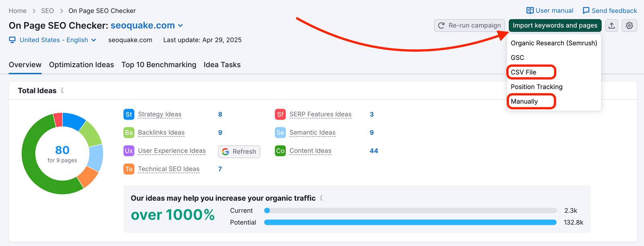
Task: Click the Refresh button for User Experience
Action: click(x=239, y=152)
